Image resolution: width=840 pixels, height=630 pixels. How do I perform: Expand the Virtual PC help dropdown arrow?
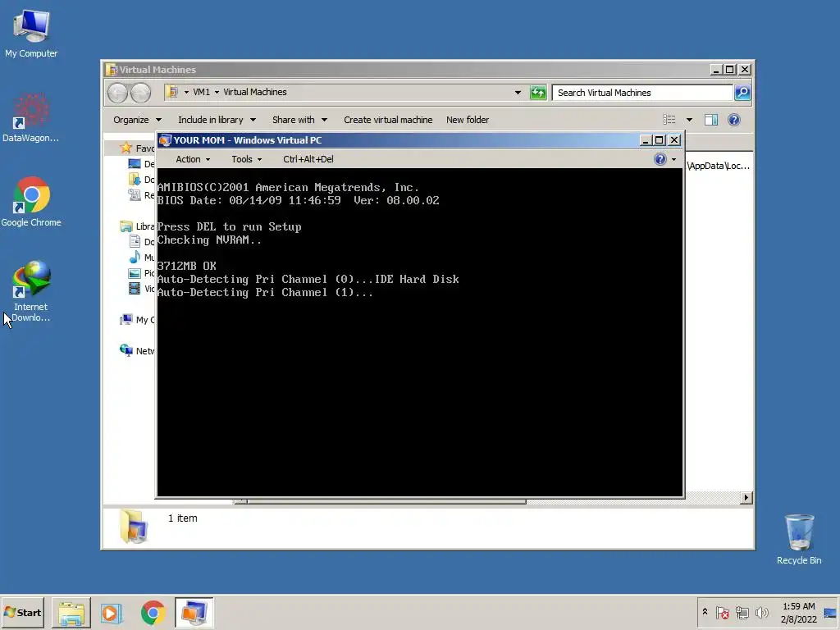tap(674, 160)
